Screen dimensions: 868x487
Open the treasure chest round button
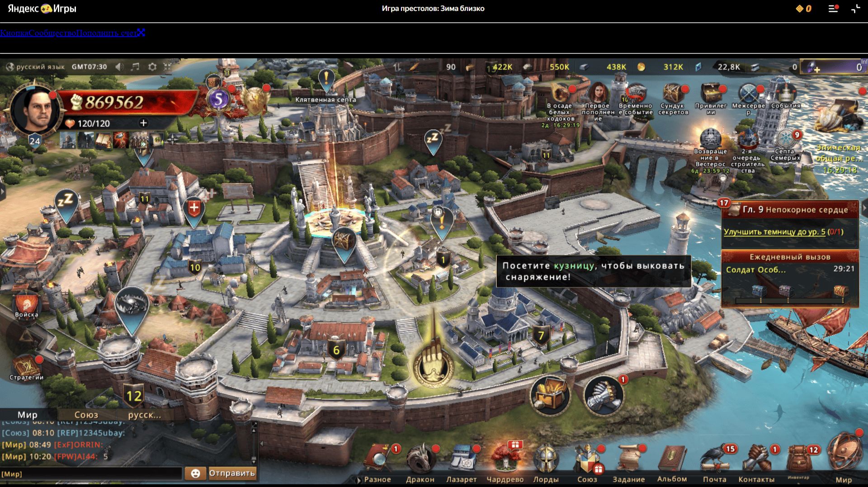[x=550, y=396]
